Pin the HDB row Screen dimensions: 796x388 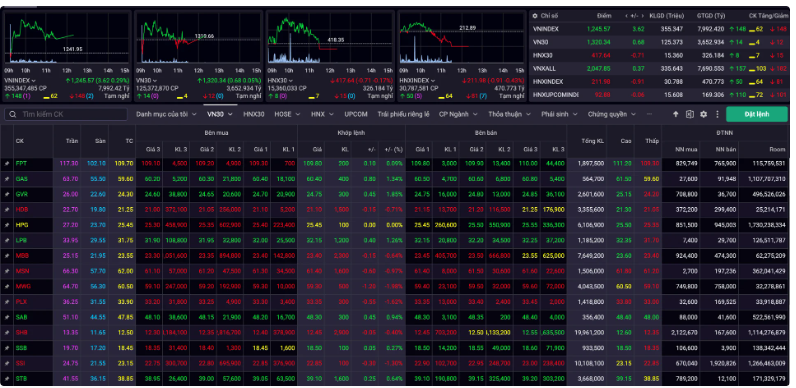coord(7,209)
